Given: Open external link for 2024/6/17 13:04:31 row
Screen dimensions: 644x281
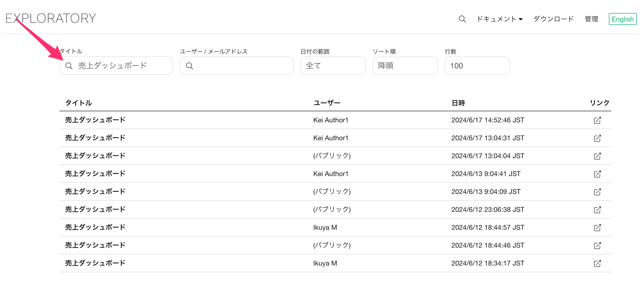Looking at the screenshot, I should coord(597,138).
